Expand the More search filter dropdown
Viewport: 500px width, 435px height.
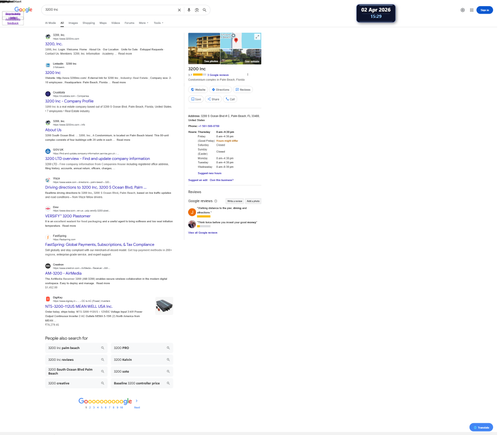click(x=144, y=23)
